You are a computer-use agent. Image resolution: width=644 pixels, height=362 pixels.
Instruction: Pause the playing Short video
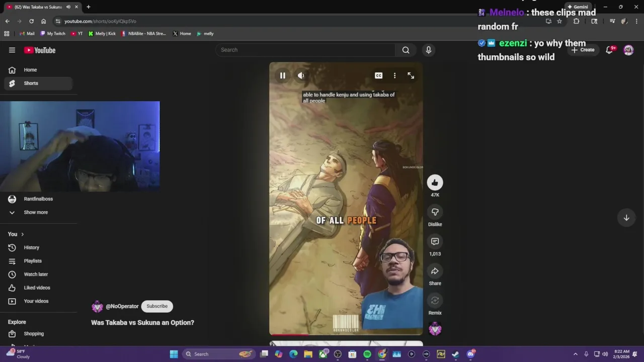[x=283, y=75]
